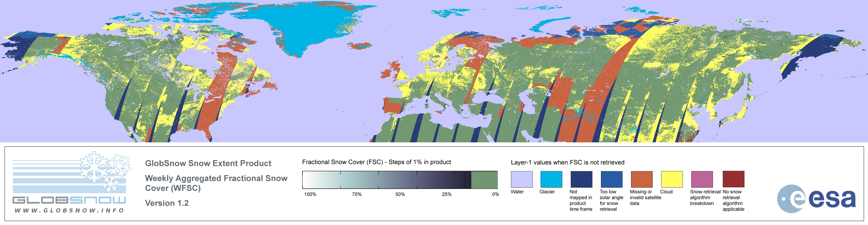This screenshot has height=225, width=868.
Task: Click the 'Missing or invalid satellite data' swatch
Action: click(x=642, y=179)
